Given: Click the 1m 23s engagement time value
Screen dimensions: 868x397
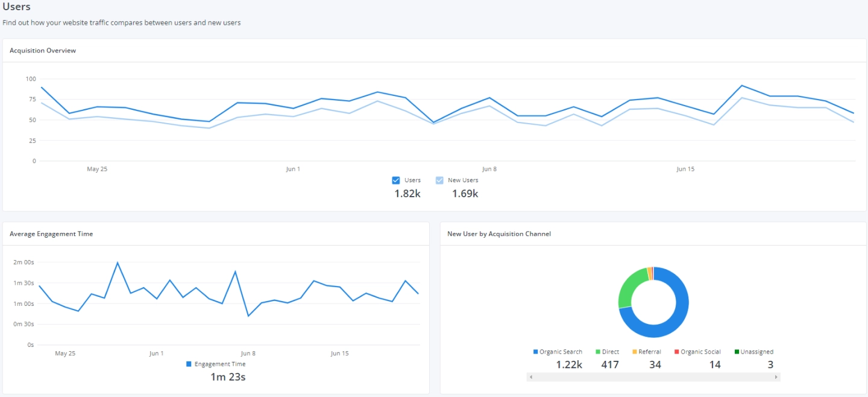Looking at the screenshot, I should pyautogui.click(x=228, y=377).
